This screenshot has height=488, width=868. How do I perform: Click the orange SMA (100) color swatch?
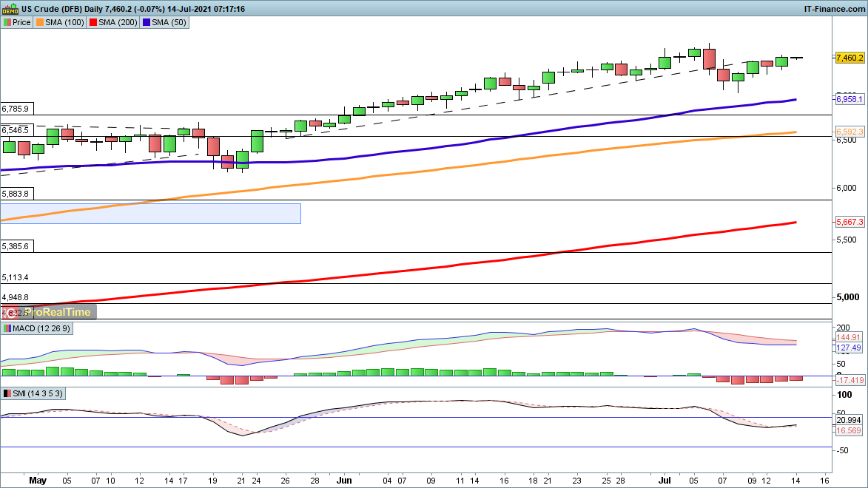click(39, 23)
